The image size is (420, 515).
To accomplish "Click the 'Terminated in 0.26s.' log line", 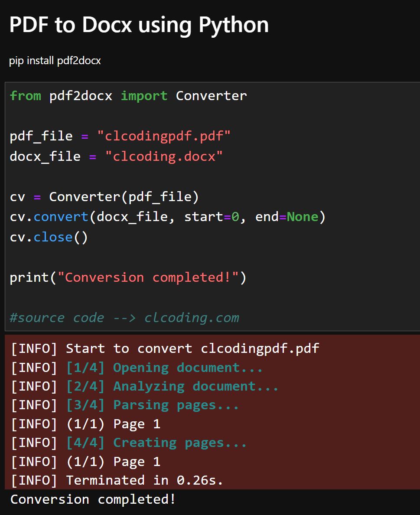I will pyautogui.click(x=117, y=480).
